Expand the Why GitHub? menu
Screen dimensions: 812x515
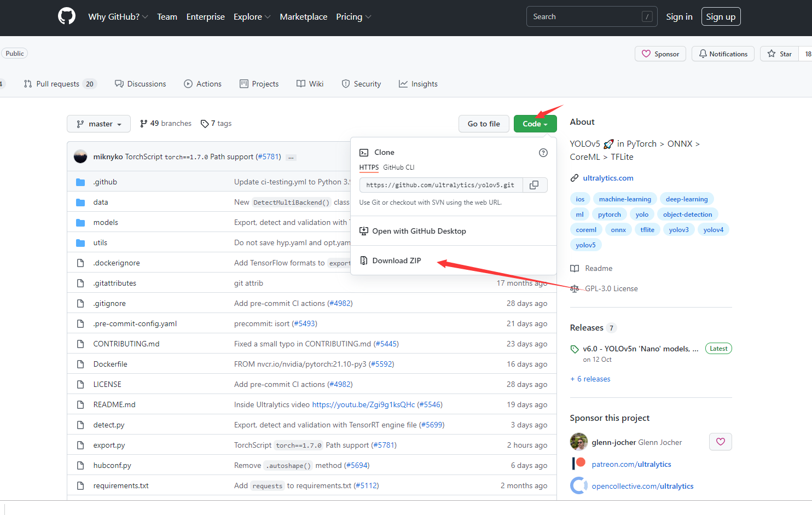[x=118, y=17]
